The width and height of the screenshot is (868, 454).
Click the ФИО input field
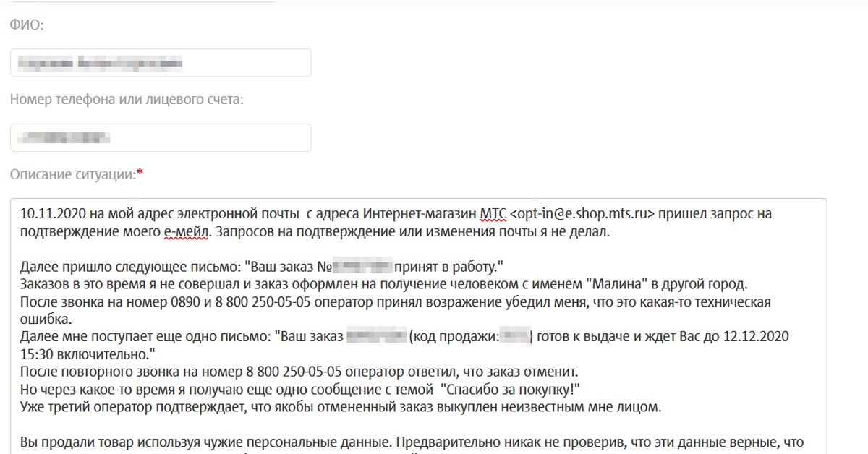pos(161,63)
